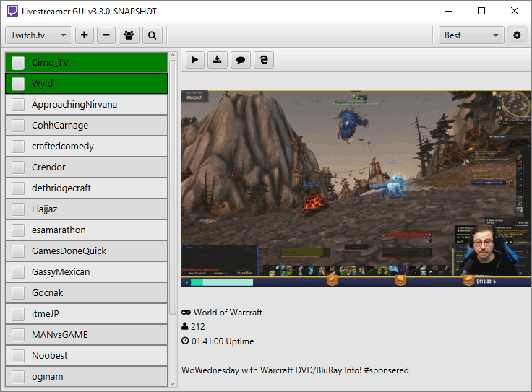This screenshot has height=392, width=532.
Task: Click the download/record stream icon
Action: click(x=218, y=60)
